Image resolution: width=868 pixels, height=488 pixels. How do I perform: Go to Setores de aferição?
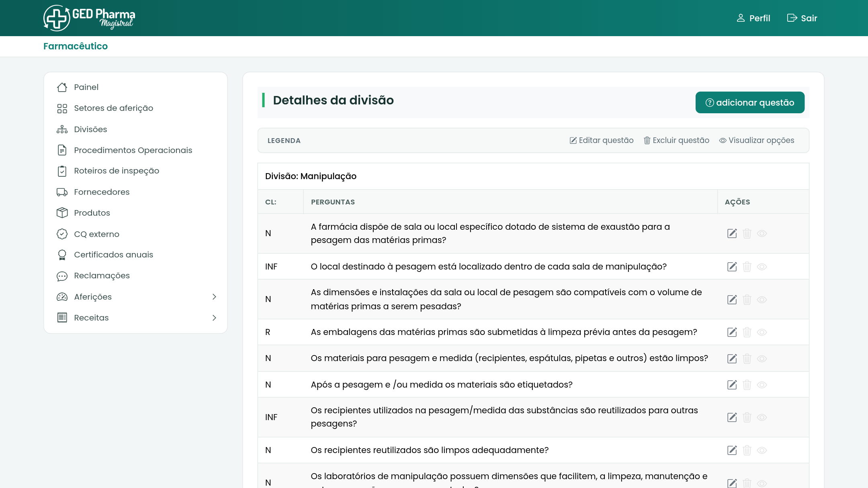[113, 108]
